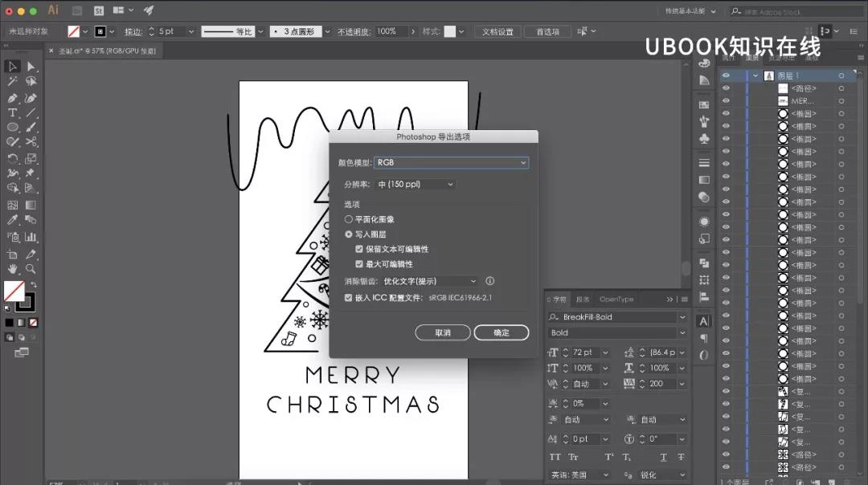
Task: Click the stroke swatch in control bar
Action: coord(100,32)
